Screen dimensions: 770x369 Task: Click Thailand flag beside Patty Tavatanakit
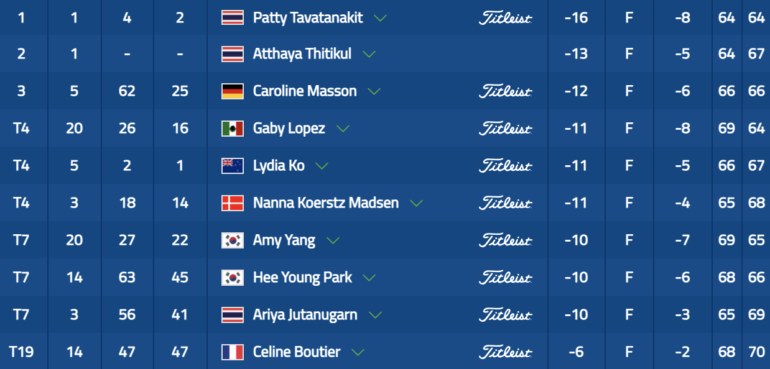point(232,18)
